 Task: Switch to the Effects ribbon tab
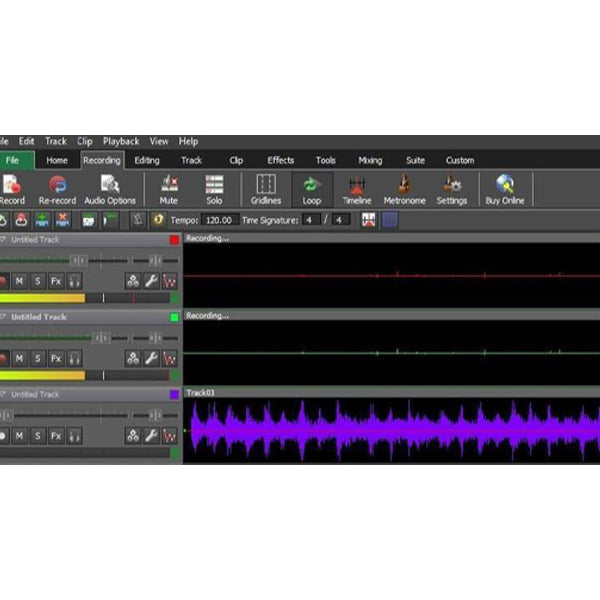[x=280, y=160]
